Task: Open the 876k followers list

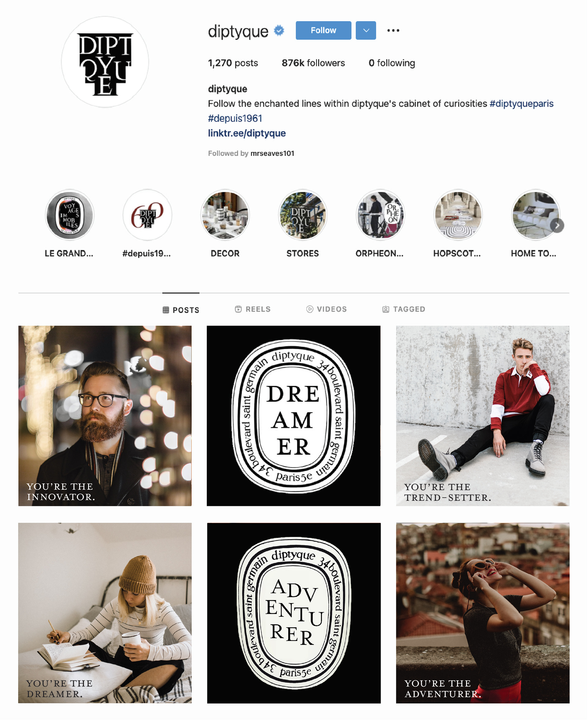Action: pos(313,63)
